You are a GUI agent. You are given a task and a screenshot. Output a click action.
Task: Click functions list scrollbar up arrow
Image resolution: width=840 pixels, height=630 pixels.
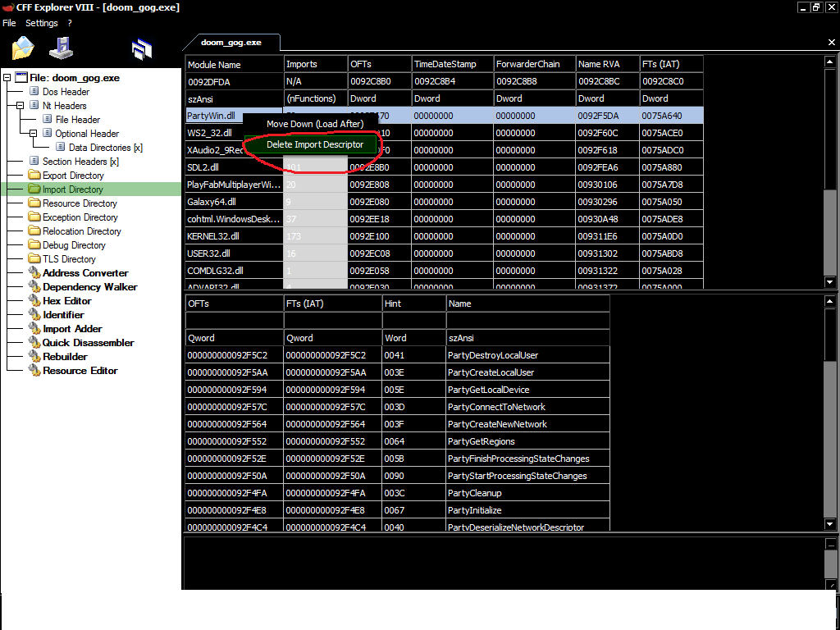[830, 301]
